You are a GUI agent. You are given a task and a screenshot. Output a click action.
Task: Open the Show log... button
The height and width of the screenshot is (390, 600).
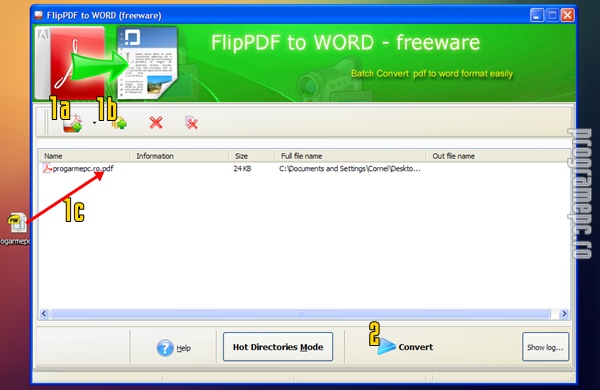point(545,347)
